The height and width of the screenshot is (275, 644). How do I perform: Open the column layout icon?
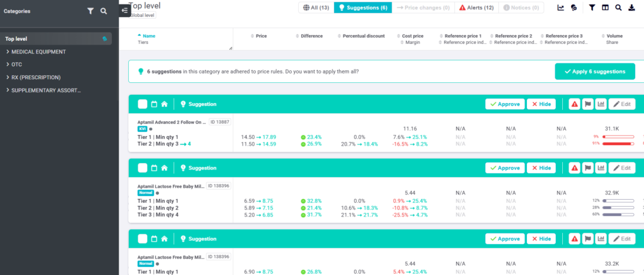pos(605,8)
